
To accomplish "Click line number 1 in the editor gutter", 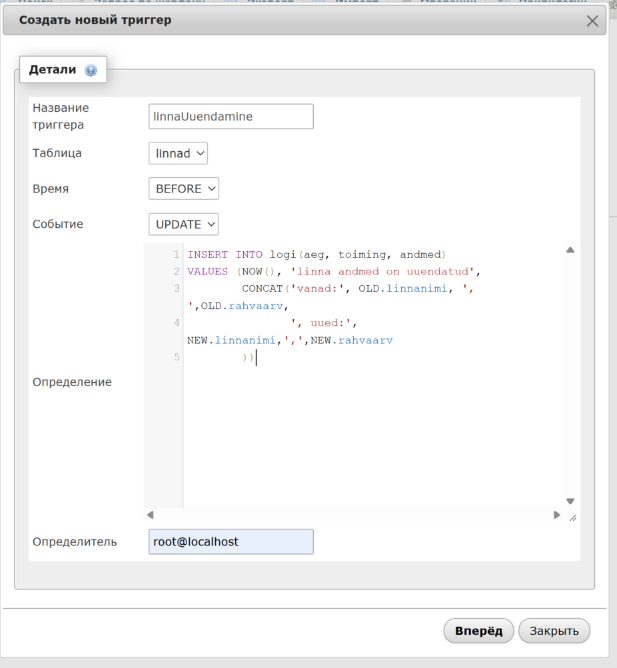I will tap(176, 254).
